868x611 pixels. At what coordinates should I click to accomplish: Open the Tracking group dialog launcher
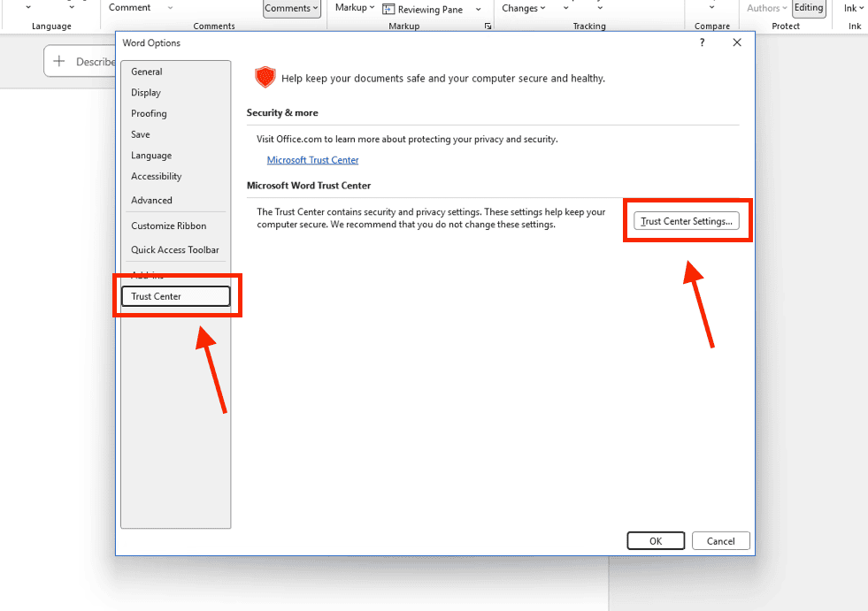(x=488, y=26)
